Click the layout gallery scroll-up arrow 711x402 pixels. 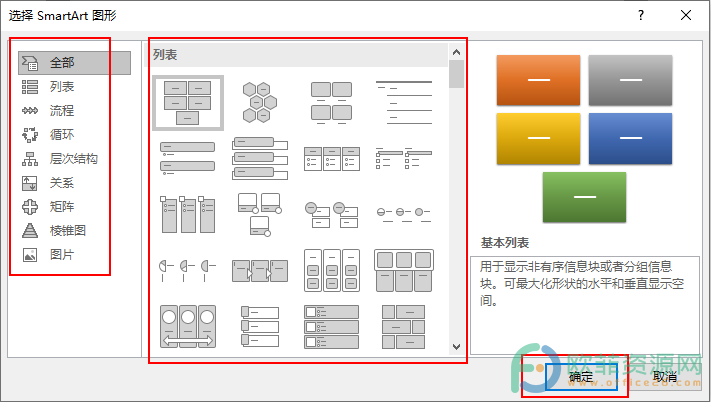pyautogui.click(x=457, y=52)
